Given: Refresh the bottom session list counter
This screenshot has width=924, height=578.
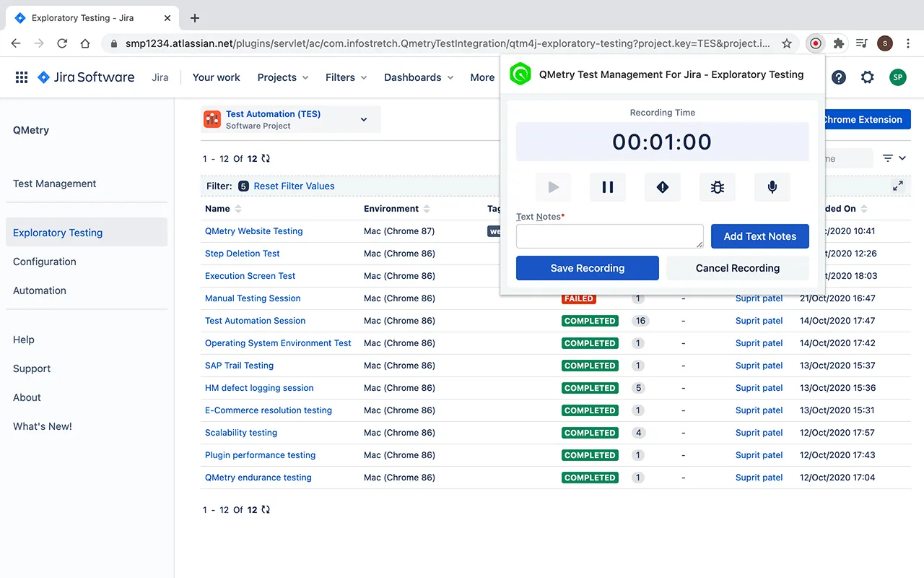Looking at the screenshot, I should click(266, 509).
